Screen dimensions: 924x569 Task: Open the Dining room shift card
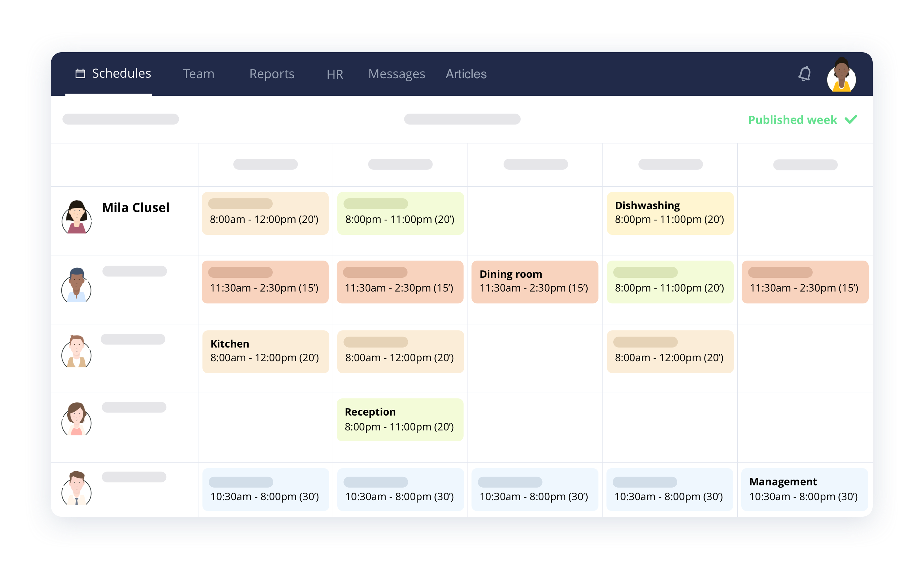pos(534,281)
